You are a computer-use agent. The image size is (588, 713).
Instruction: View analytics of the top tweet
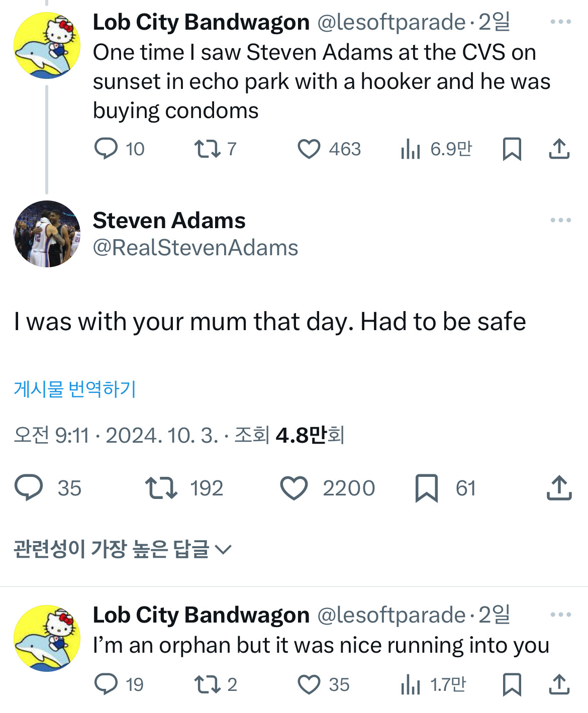(x=411, y=149)
